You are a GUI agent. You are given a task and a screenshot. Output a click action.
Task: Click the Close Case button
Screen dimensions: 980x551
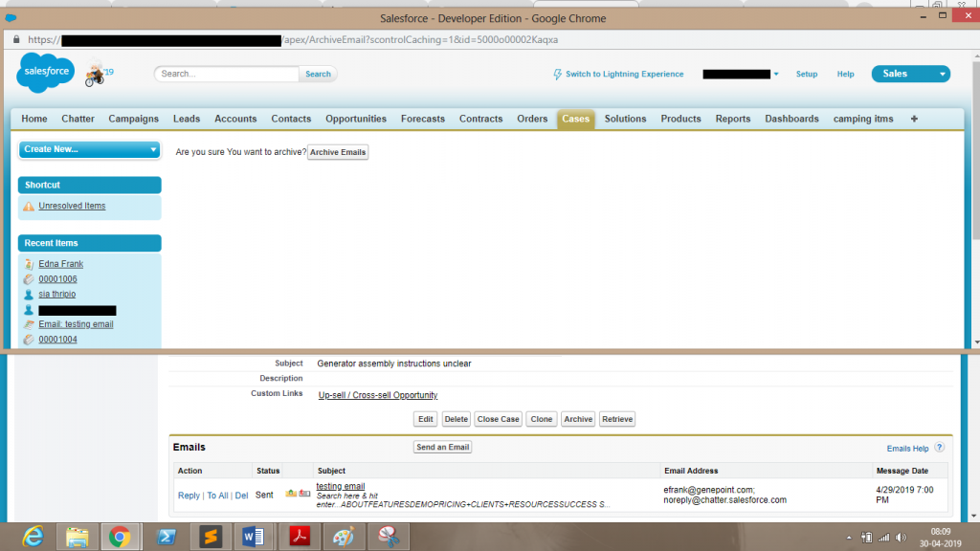tap(498, 419)
